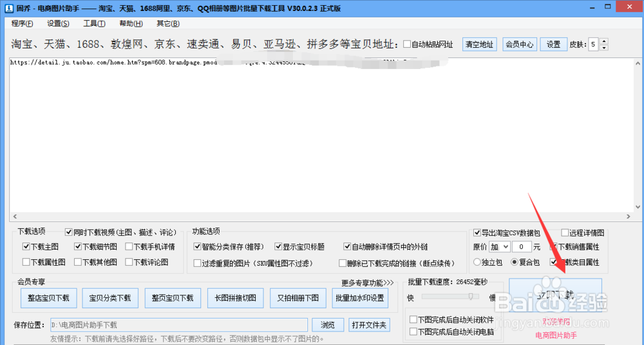
Task: Enable 下图完成后自动关闭软件 checkbox
Action: tap(413, 320)
